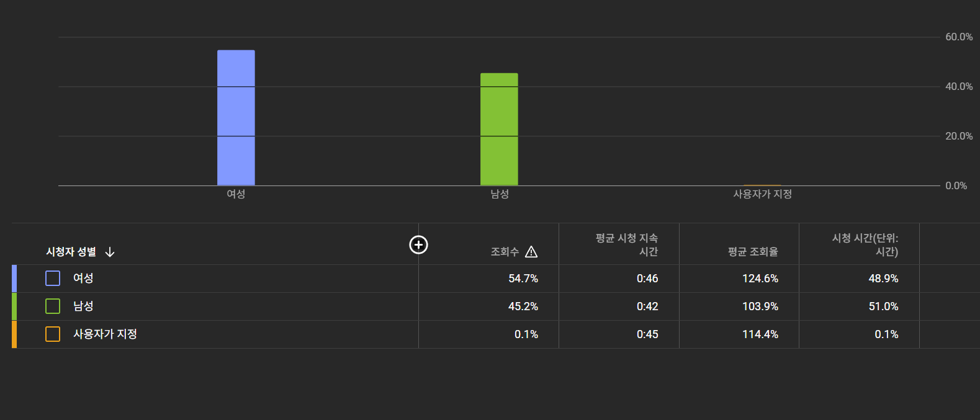
Task: Click the blue 여성 bar in chart
Action: pos(236,118)
